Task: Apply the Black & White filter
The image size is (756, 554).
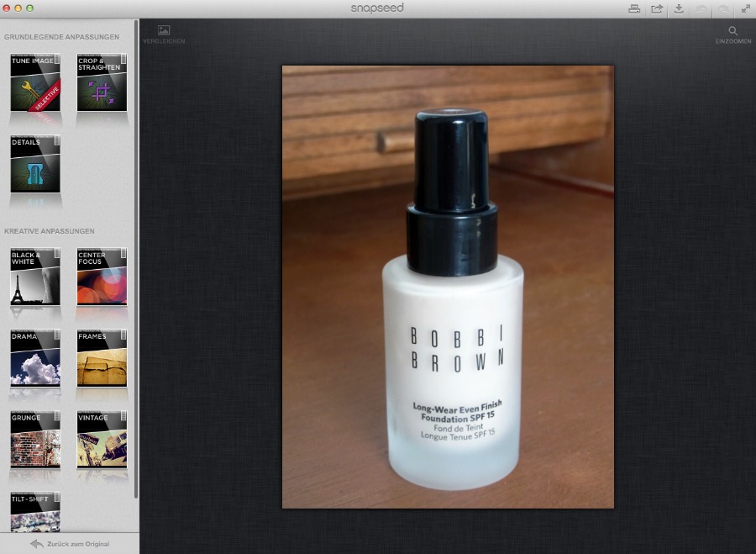Action: pos(35,277)
